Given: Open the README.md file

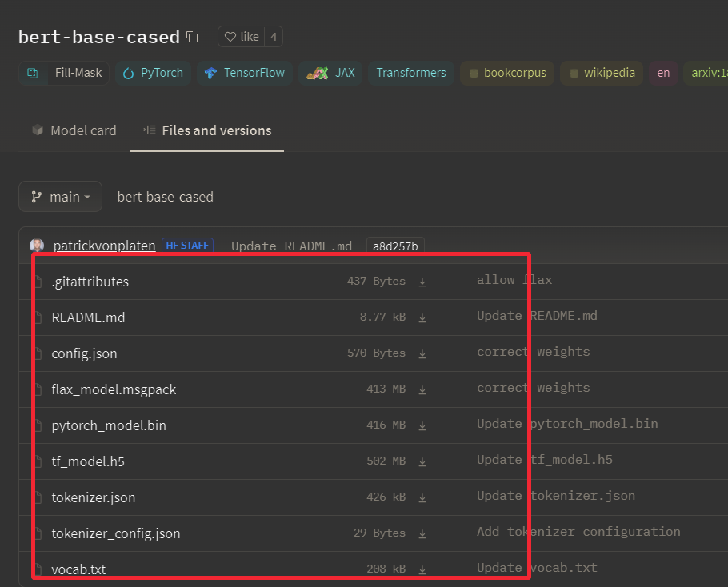Looking at the screenshot, I should tap(88, 317).
